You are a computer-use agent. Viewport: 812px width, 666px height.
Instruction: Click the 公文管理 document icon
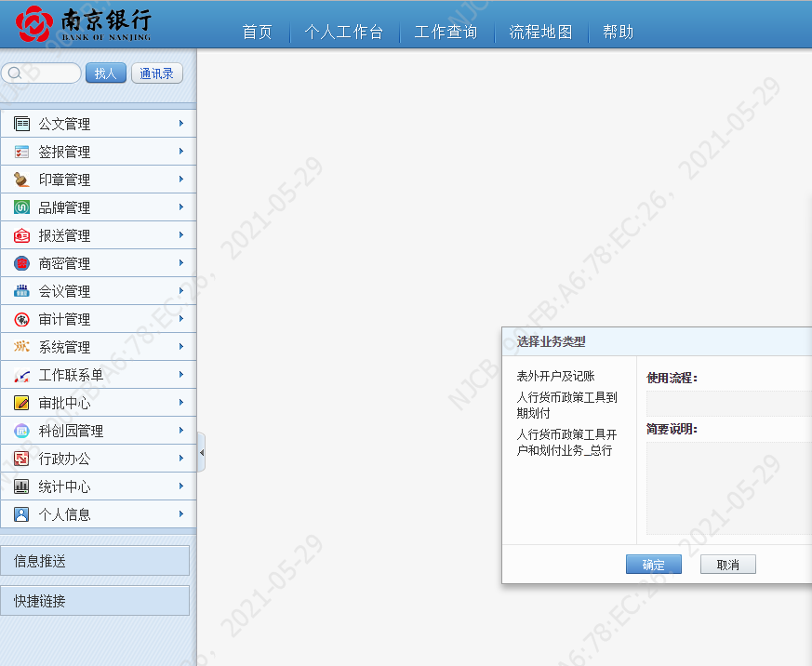(x=21, y=124)
